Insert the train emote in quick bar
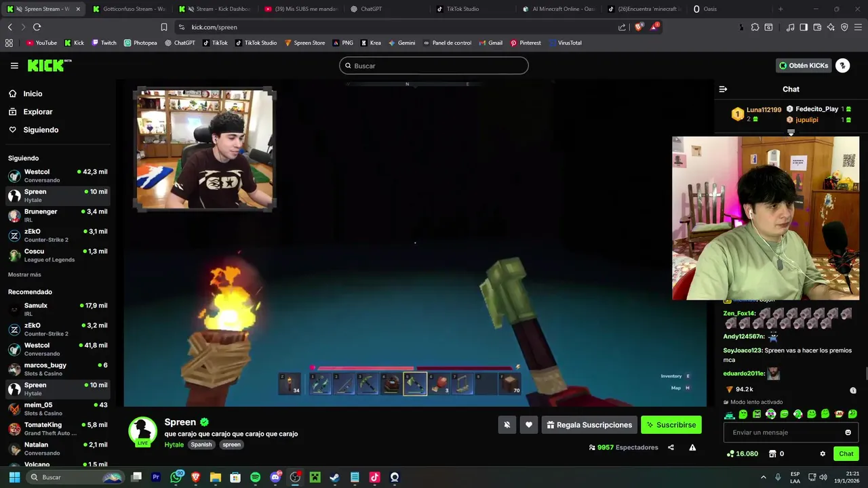Viewport: 868px width, 488px height. pos(729,414)
